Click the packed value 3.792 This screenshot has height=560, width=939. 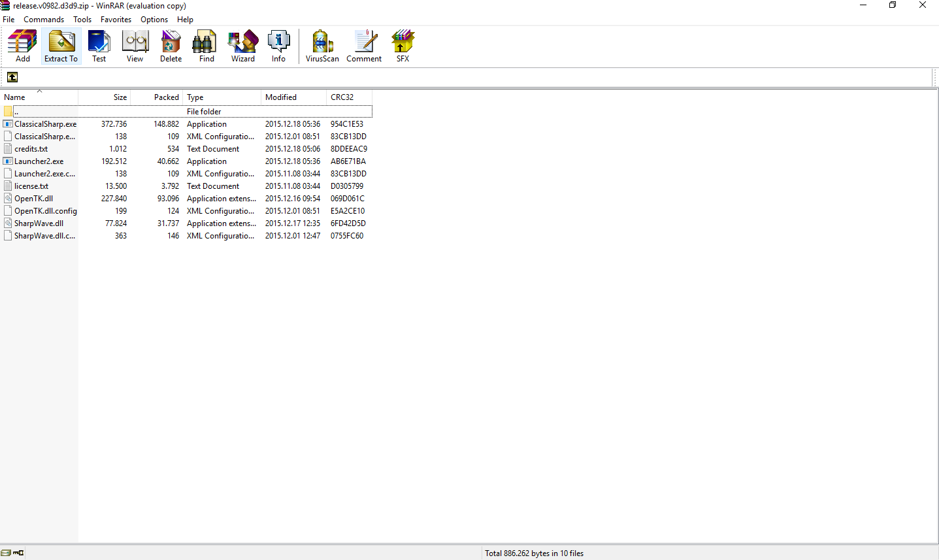coord(170,186)
